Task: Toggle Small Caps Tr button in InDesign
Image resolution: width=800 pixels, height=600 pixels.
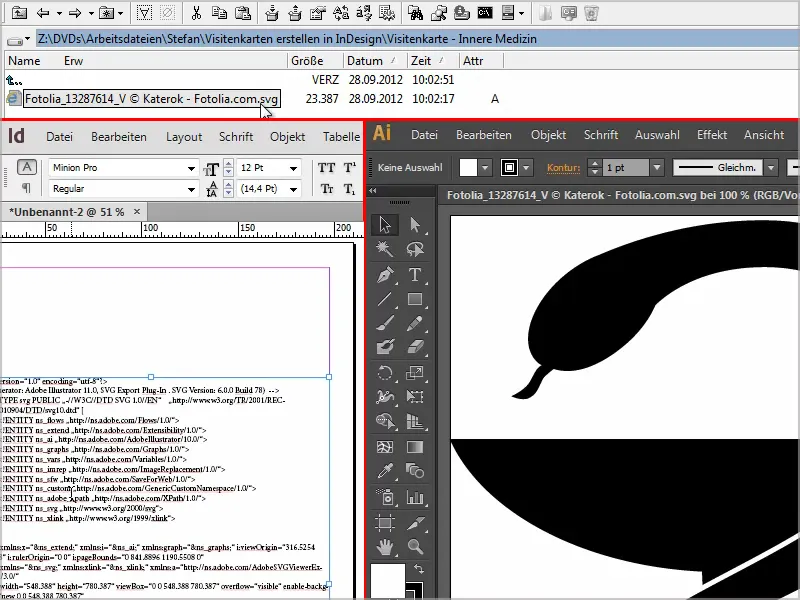Action: tap(327, 189)
